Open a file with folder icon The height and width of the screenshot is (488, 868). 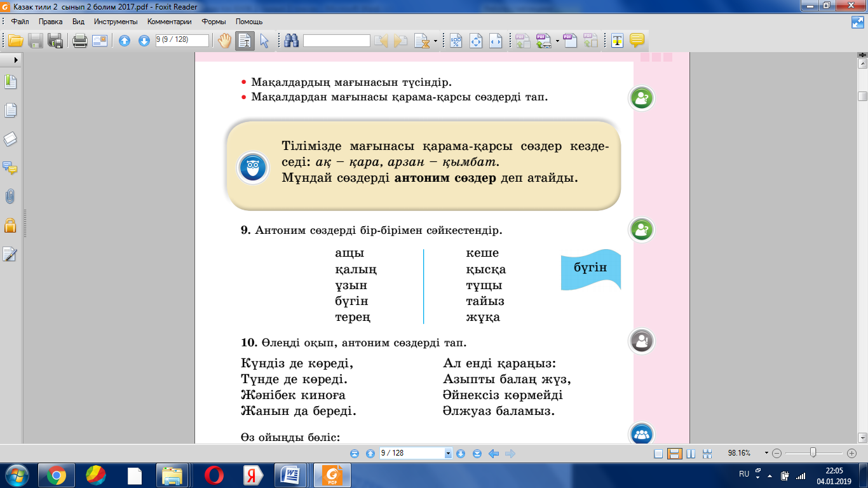click(16, 41)
